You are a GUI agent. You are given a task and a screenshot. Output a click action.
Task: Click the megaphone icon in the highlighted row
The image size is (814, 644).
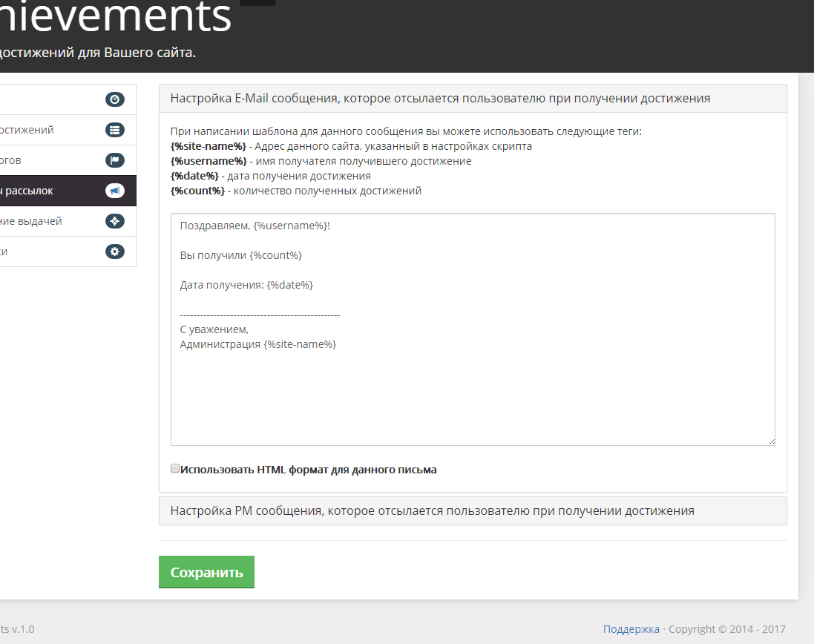coord(114,191)
